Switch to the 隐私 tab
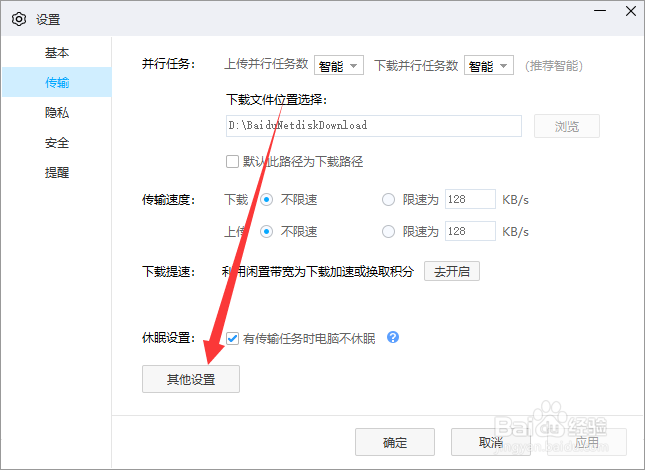 point(57,112)
